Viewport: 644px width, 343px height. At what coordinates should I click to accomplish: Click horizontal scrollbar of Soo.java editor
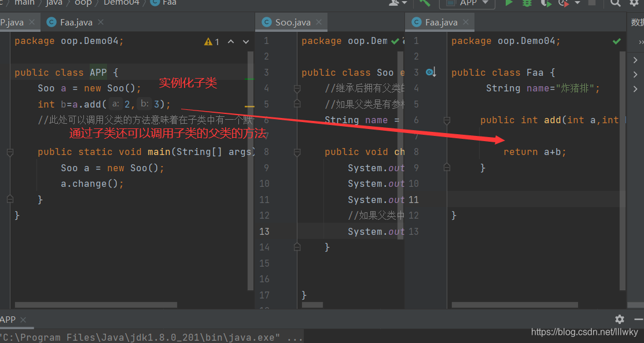point(312,305)
